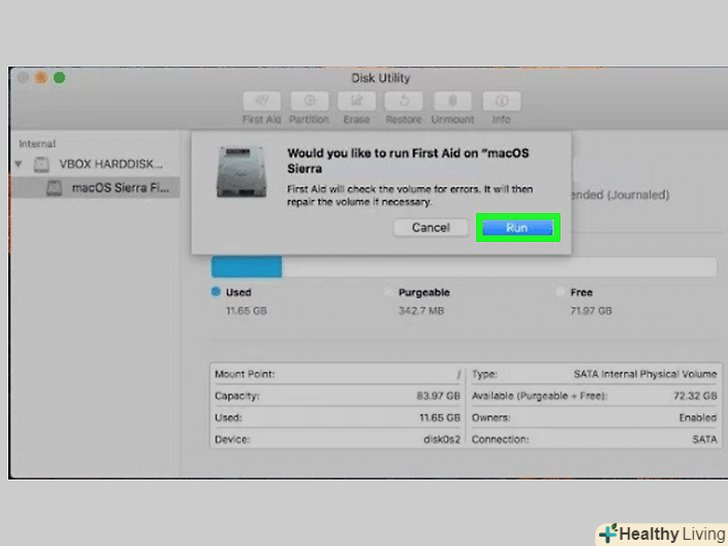Cancel the First Aid dialog
728x546 pixels.
431,228
